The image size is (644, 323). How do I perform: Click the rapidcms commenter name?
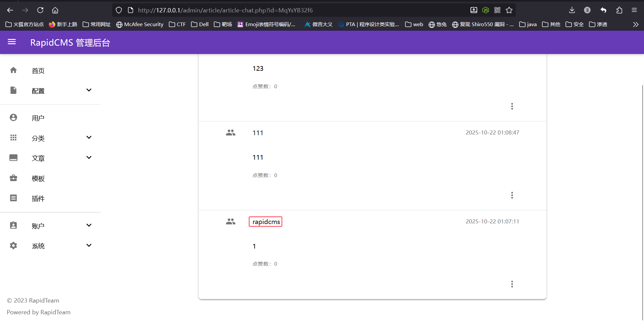click(x=266, y=222)
